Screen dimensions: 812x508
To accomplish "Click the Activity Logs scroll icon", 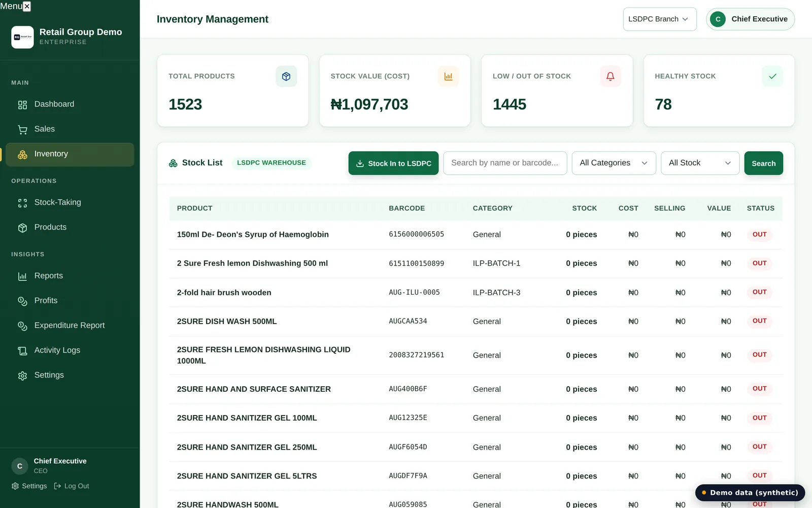I will [x=22, y=351].
